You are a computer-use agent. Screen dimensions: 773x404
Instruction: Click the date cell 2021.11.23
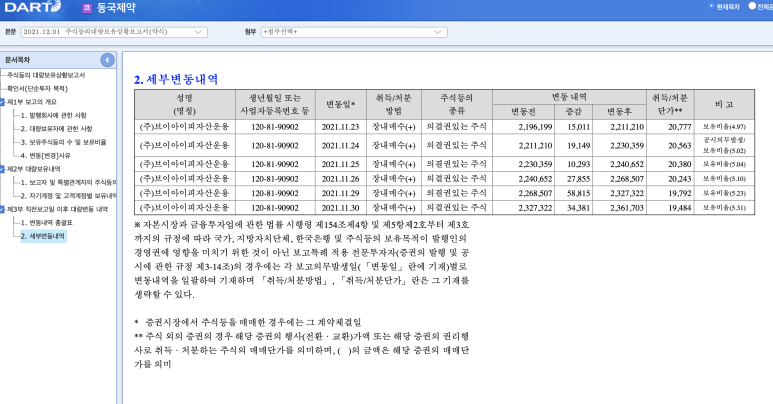[x=341, y=127]
